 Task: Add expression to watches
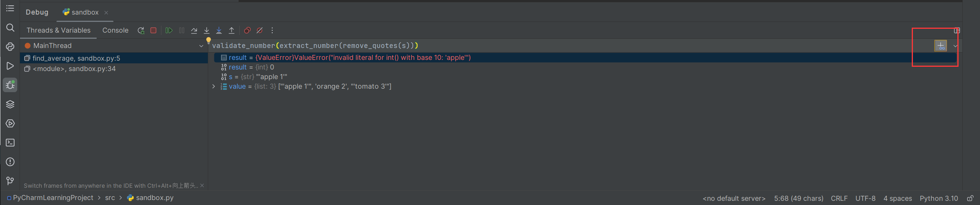click(941, 46)
